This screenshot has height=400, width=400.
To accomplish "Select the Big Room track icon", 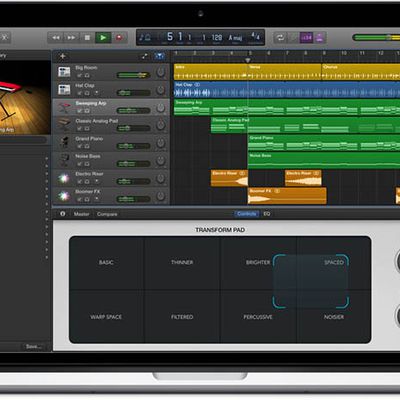I will [x=64, y=72].
